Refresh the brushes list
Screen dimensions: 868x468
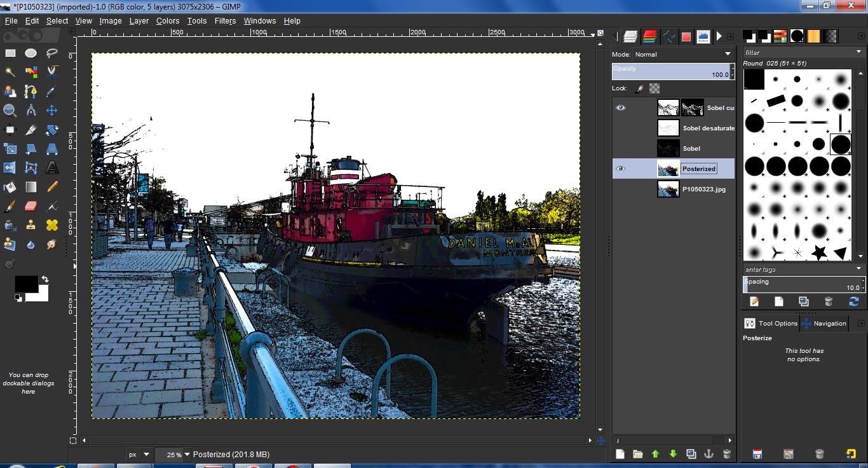pyautogui.click(x=853, y=301)
